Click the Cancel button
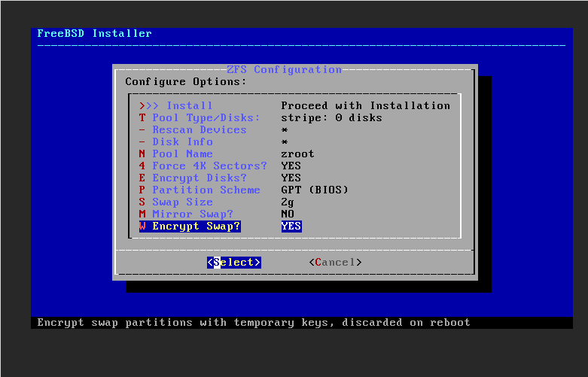The width and height of the screenshot is (588, 377). click(x=335, y=262)
